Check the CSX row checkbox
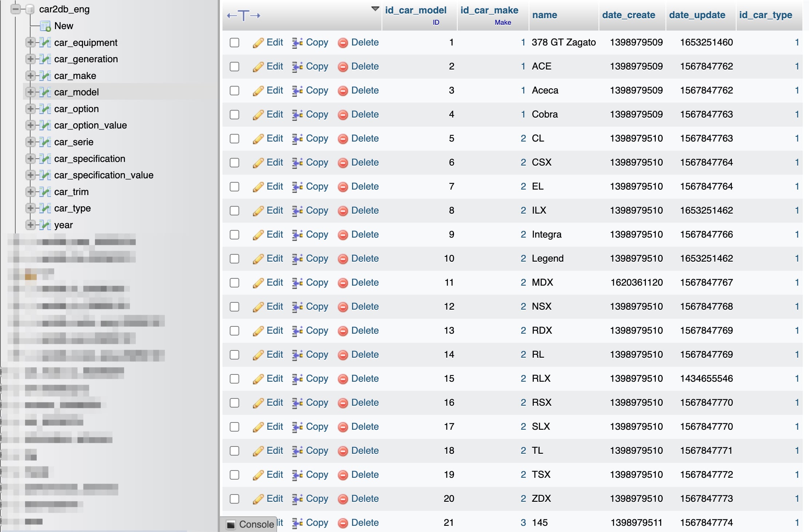This screenshot has width=809, height=532. click(x=234, y=163)
